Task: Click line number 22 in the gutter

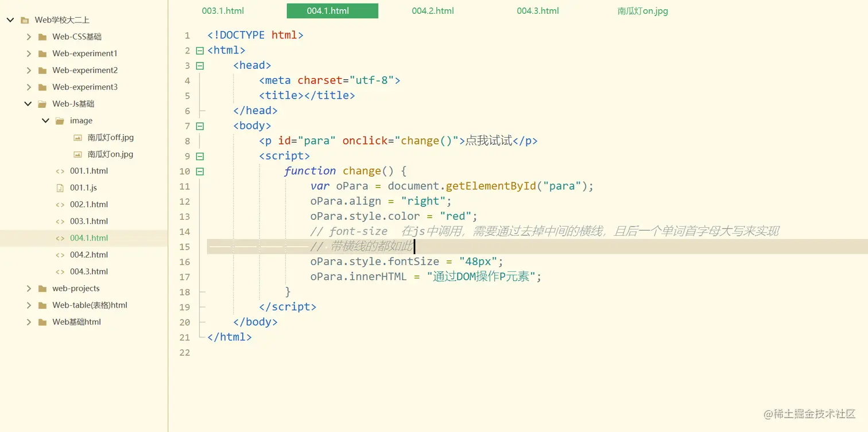Action: (184, 352)
